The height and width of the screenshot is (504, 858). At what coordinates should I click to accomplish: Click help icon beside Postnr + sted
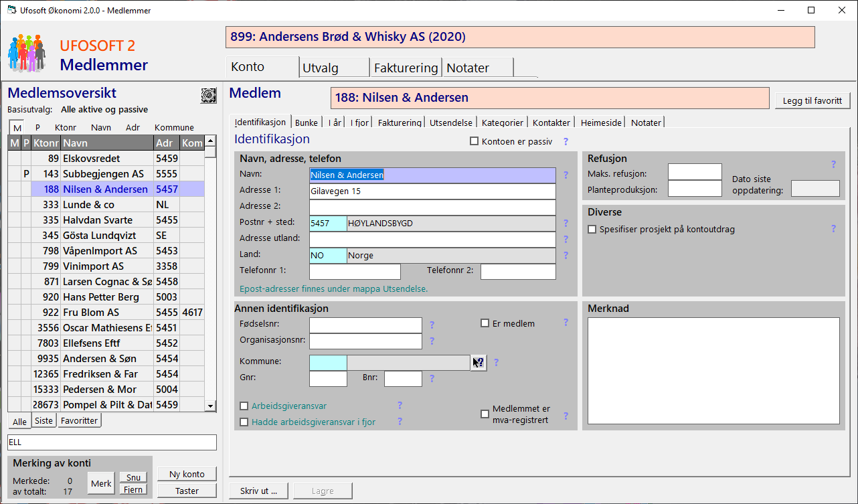pos(566,224)
